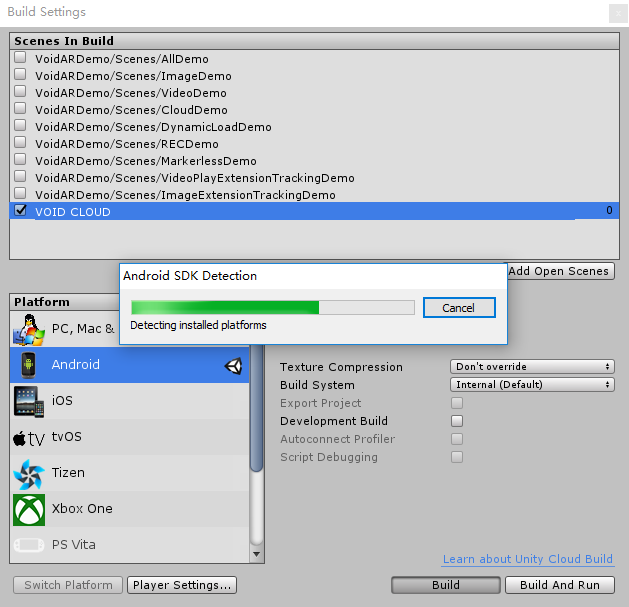The height and width of the screenshot is (607, 629).
Task: Select the VoidARDemo/Scenes/VideoDemo scene name
Action: 131,93
